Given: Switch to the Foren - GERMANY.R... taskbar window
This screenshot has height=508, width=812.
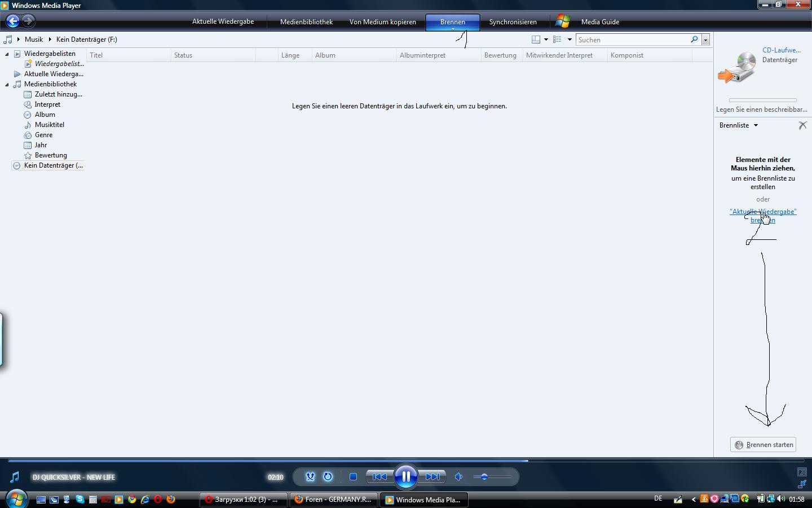Looking at the screenshot, I should 333,500.
